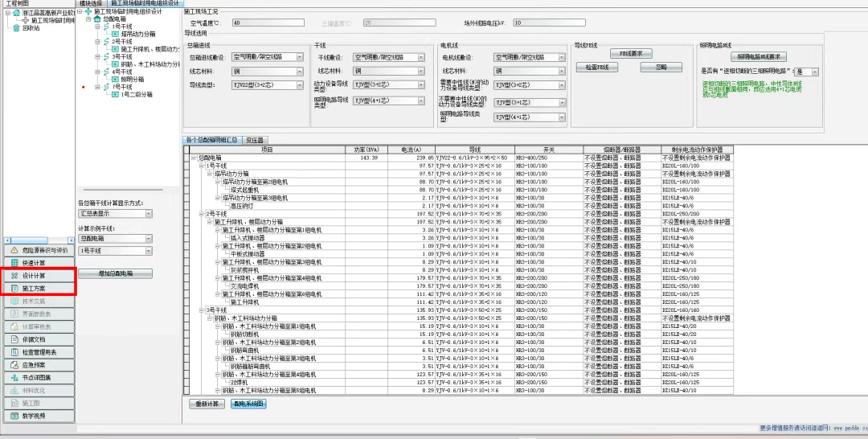Open 施工方案 document icon
Viewport: 868px width, 439px height.
coord(14,288)
